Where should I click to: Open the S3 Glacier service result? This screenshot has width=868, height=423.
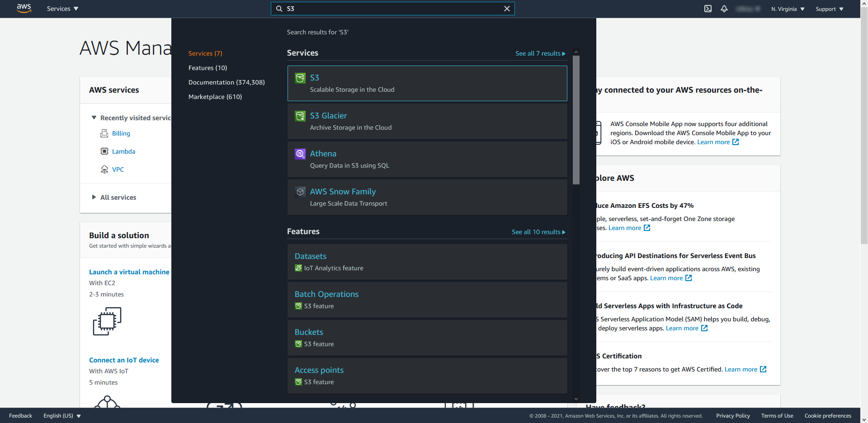pyautogui.click(x=427, y=121)
